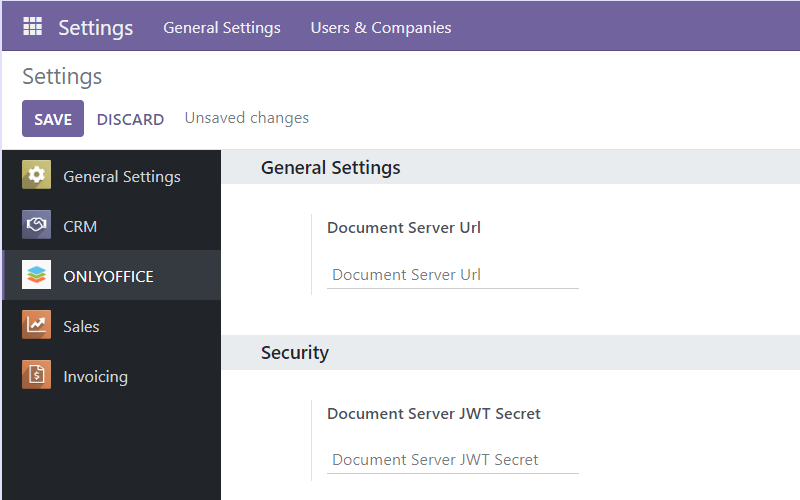Image resolution: width=800 pixels, height=500 pixels.
Task: Go to Sales settings label in sidebar
Action: (x=81, y=326)
